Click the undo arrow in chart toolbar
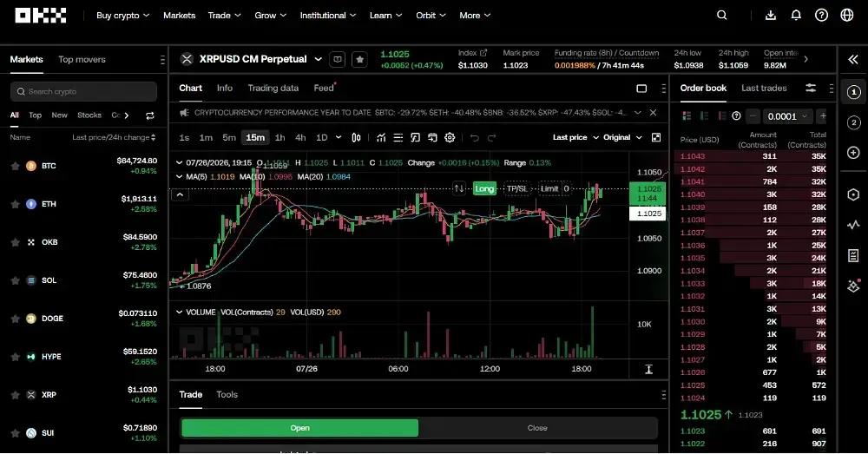This screenshot has height=454, width=868. (475, 137)
